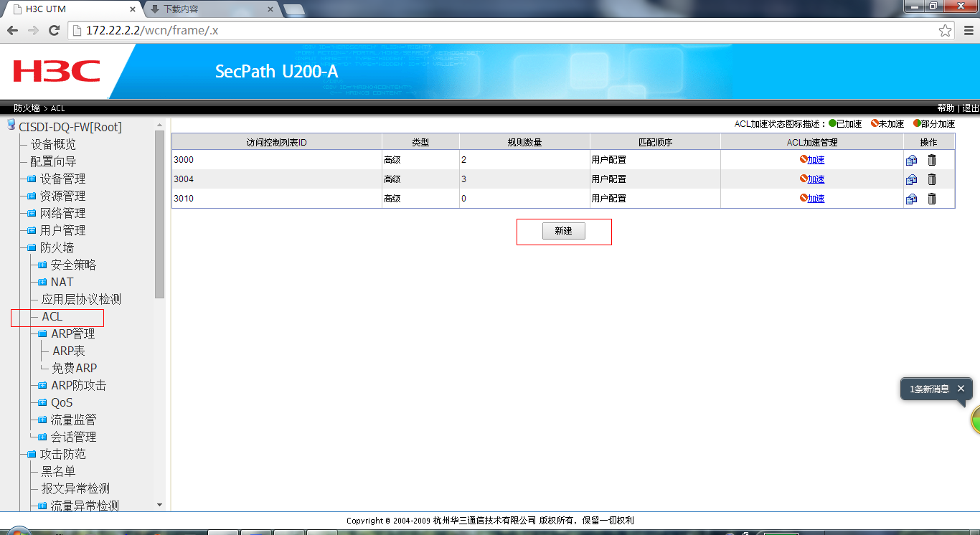The image size is (980, 535).
Task: Collapse the 防火墙 tree node
Action: pyautogui.click(x=32, y=248)
